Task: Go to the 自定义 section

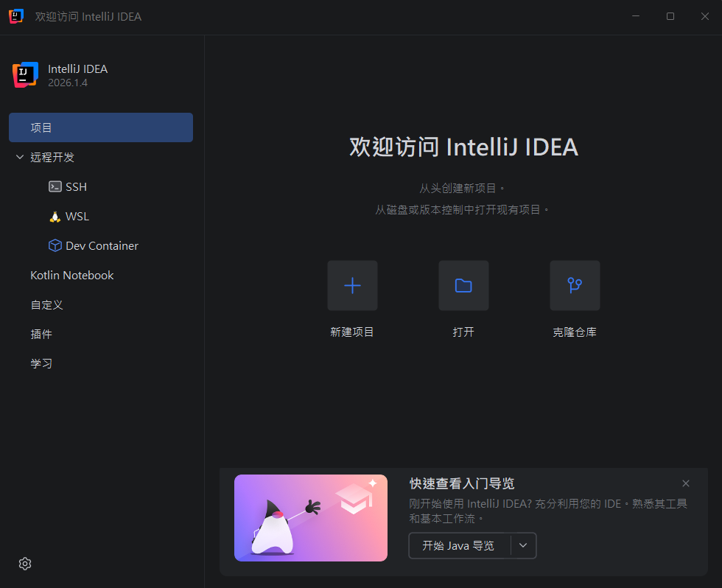Action: (x=46, y=305)
